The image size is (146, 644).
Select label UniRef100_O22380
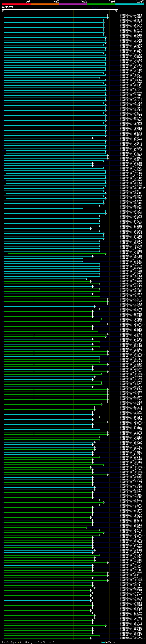tap(131, 148)
